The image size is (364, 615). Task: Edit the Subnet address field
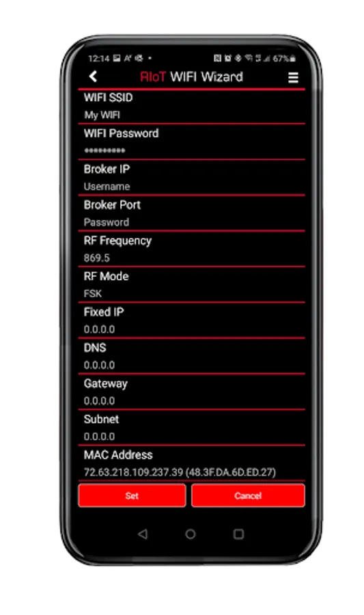[192, 428]
